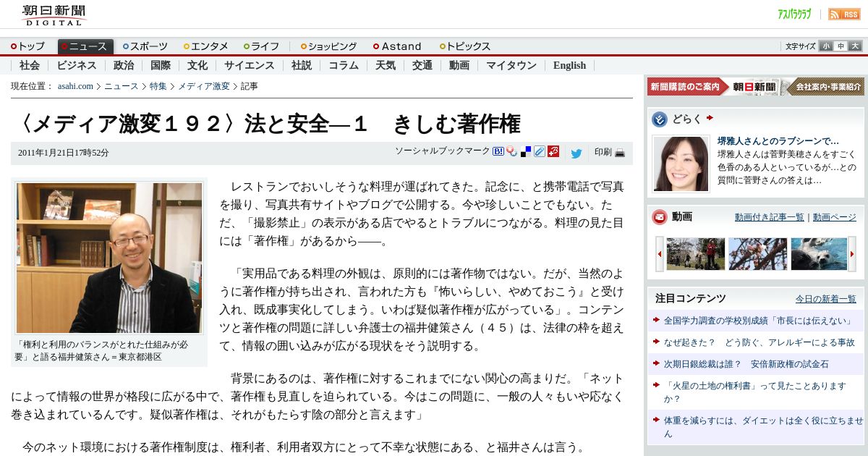Share the article on Twitter
The height and width of the screenshot is (456, 868).
pyautogui.click(x=576, y=153)
